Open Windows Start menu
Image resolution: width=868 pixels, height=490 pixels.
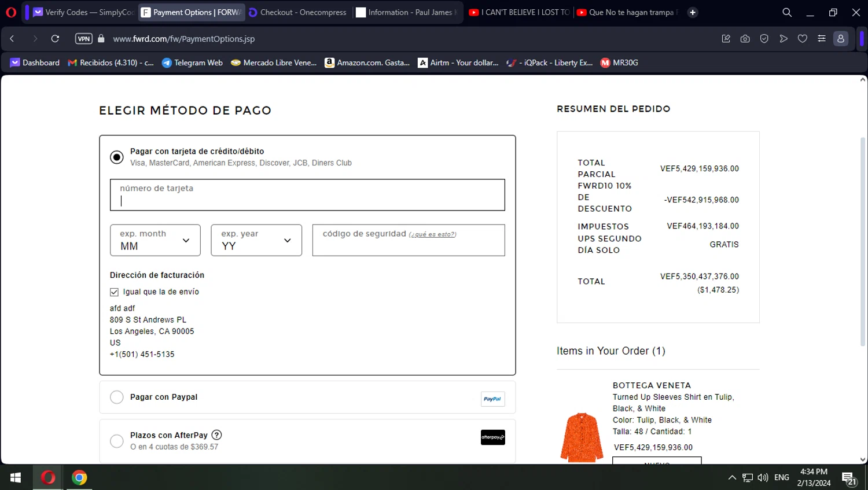coord(16,478)
